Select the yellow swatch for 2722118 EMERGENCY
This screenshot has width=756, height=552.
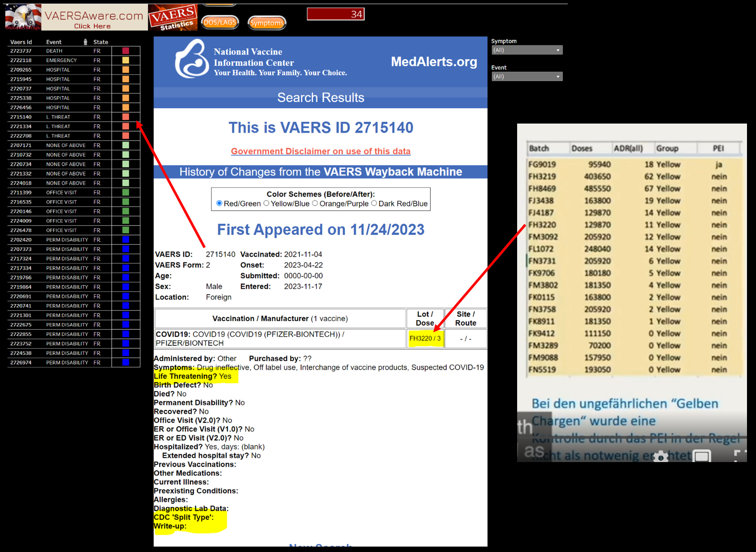tap(126, 60)
